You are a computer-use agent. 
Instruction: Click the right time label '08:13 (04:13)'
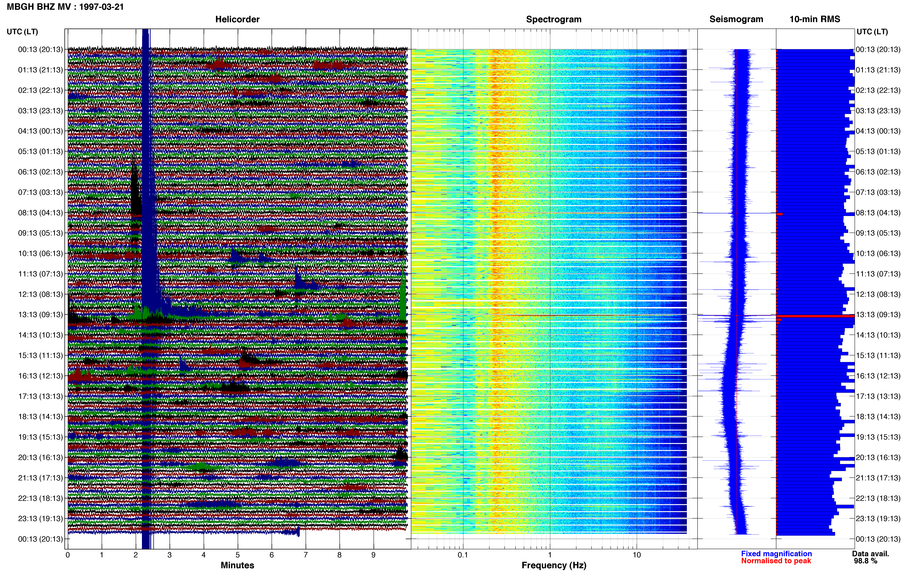tap(878, 212)
